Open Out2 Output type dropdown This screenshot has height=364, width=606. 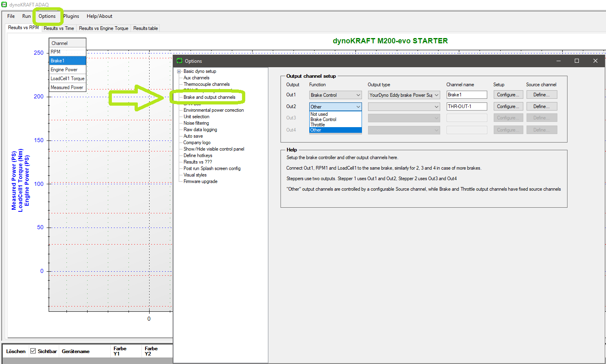(404, 107)
